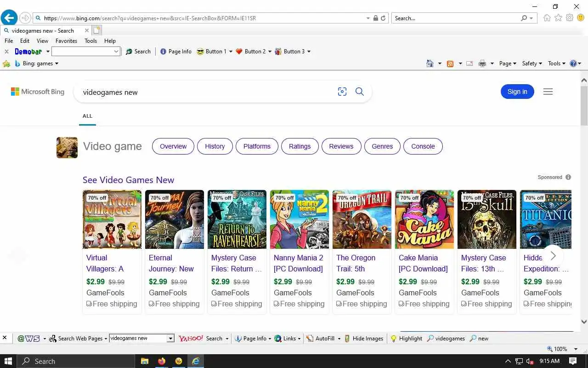
Task: Click the Cake Mania product thumbnail
Action: 424,219
